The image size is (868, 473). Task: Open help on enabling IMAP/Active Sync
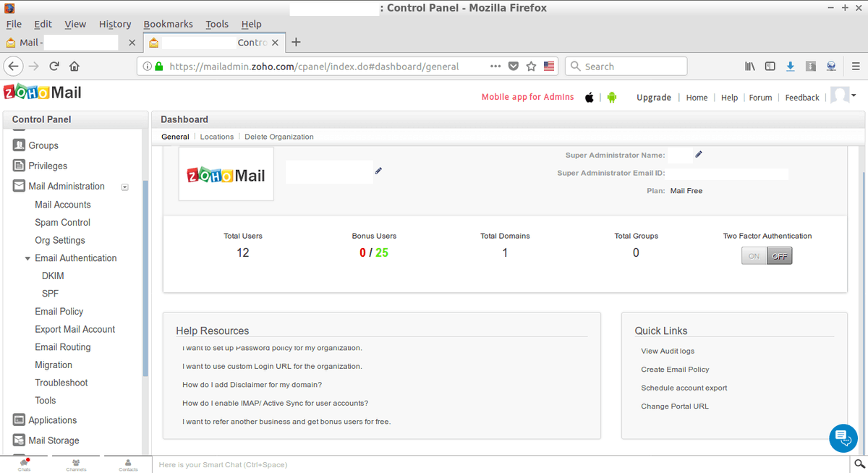[275, 403]
